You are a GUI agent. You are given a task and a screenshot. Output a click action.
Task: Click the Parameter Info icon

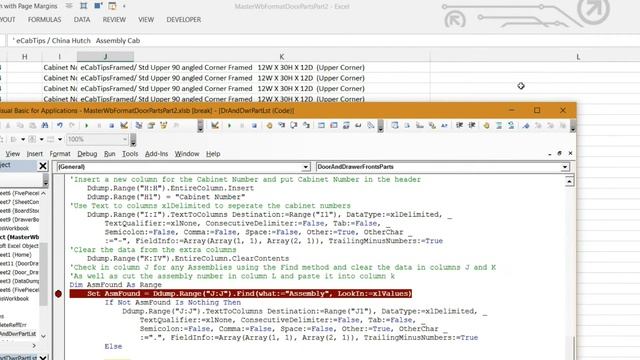tap(432, 125)
